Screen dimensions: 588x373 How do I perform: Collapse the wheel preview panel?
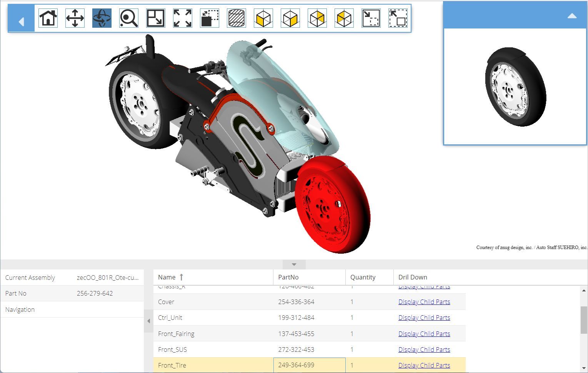(572, 16)
